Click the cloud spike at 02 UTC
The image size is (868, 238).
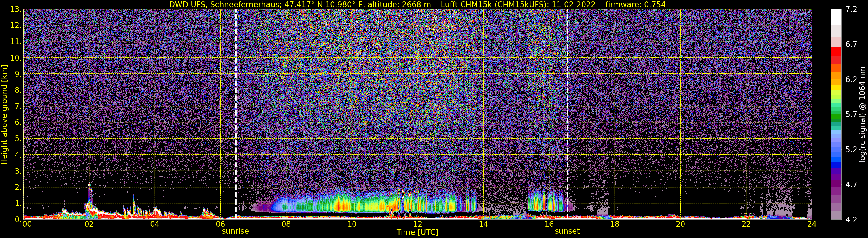click(x=89, y=201)
